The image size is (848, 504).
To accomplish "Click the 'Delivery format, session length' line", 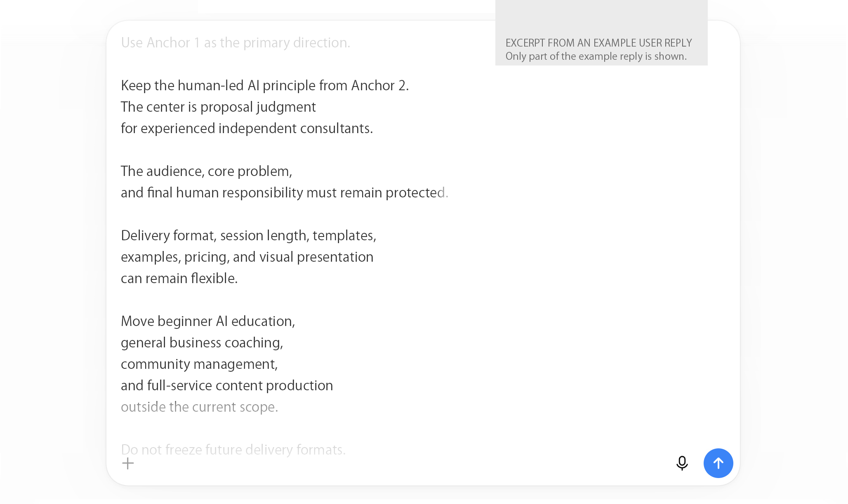I will click(x=248, y=235).
